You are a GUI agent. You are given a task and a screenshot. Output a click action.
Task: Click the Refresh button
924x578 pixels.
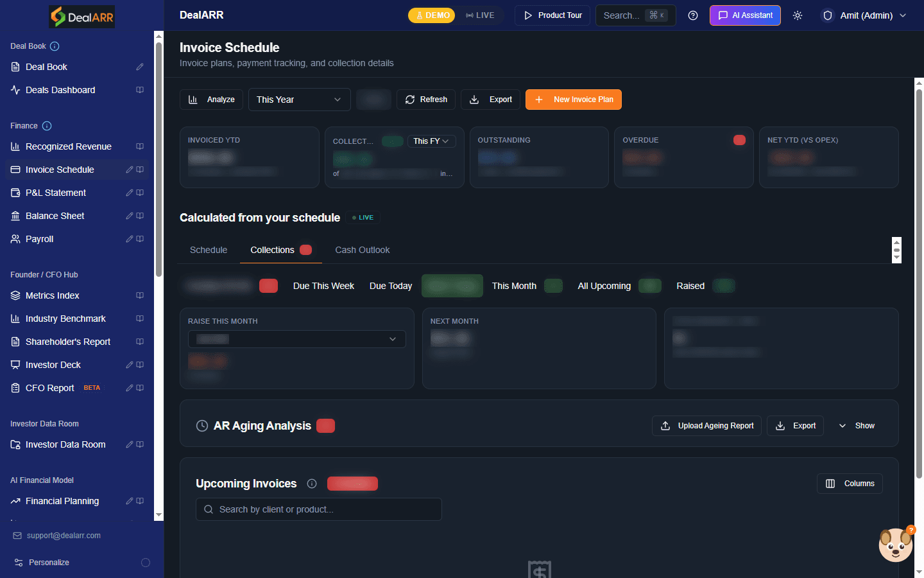(426, 100)
